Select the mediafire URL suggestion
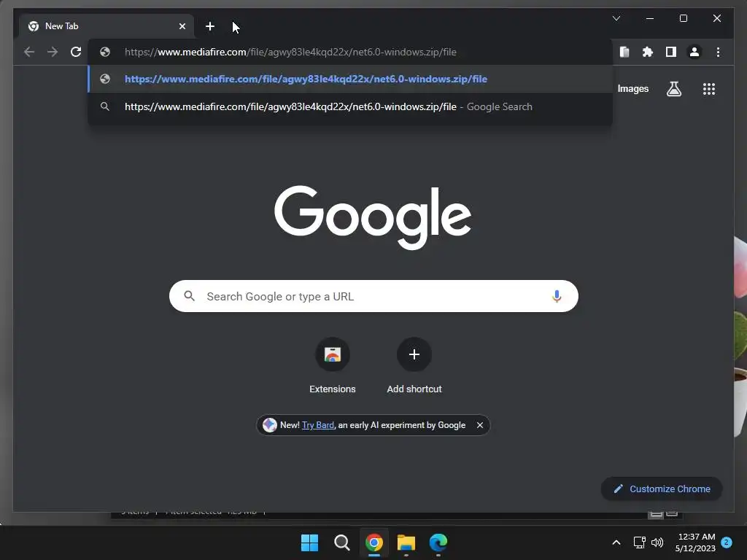This screenshot has width=747, height=560. pos(350,79)
